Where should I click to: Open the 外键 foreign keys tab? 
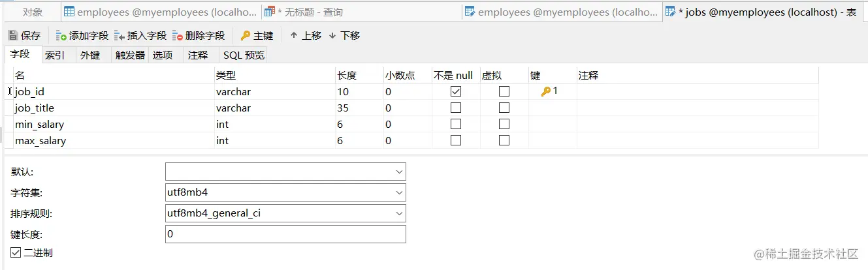tap(90, 55)
